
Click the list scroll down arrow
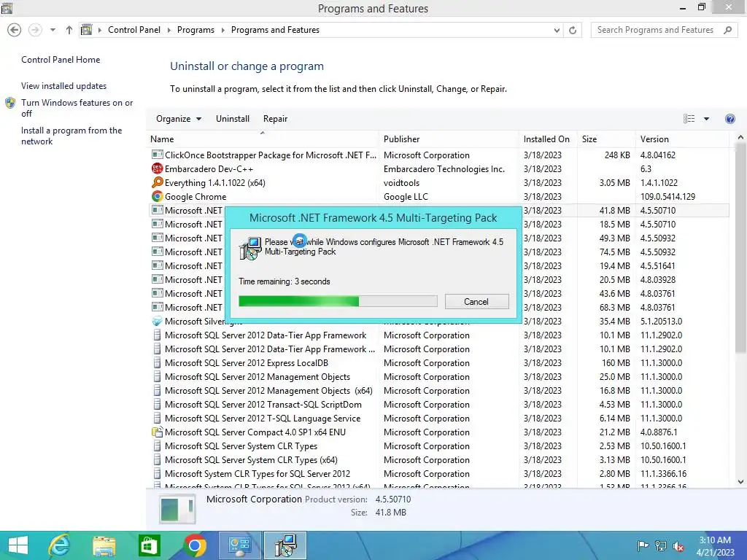pos(740,482)
